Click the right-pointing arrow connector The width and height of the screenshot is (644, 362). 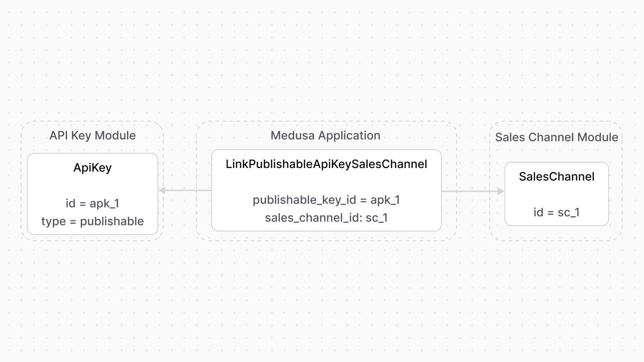(472, 191)
